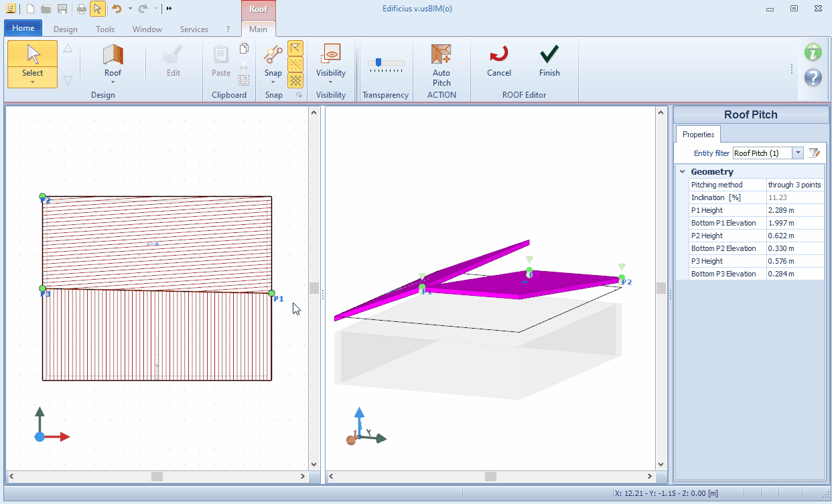
Task: Open the Tools menu tab
Action: (x=105, y=29)
